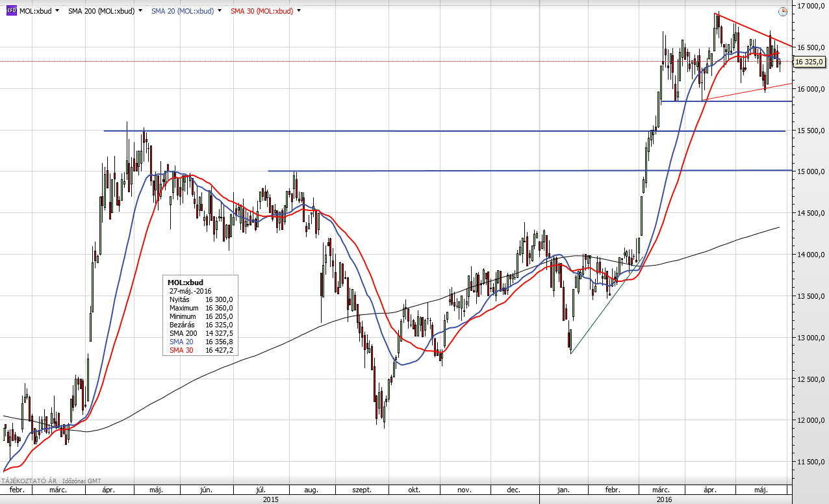The width and height of the screenshot is (829, 504).
Task: Click the SMA 20 16 356,8 info row
Action: click(200, 341)
